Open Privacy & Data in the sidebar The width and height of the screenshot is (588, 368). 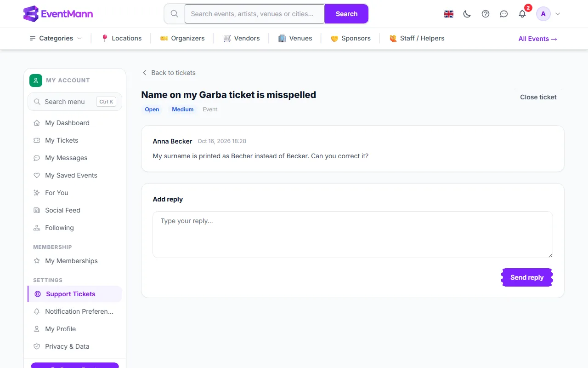75,346
